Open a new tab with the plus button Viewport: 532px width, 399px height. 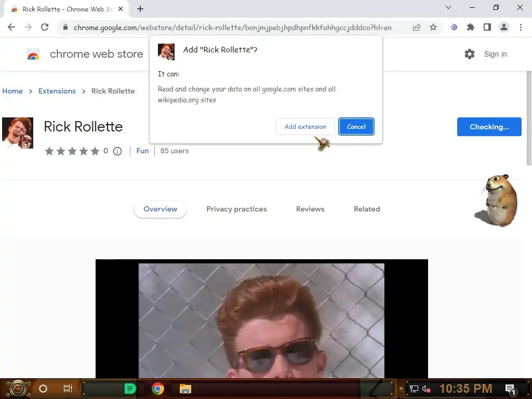140,9
